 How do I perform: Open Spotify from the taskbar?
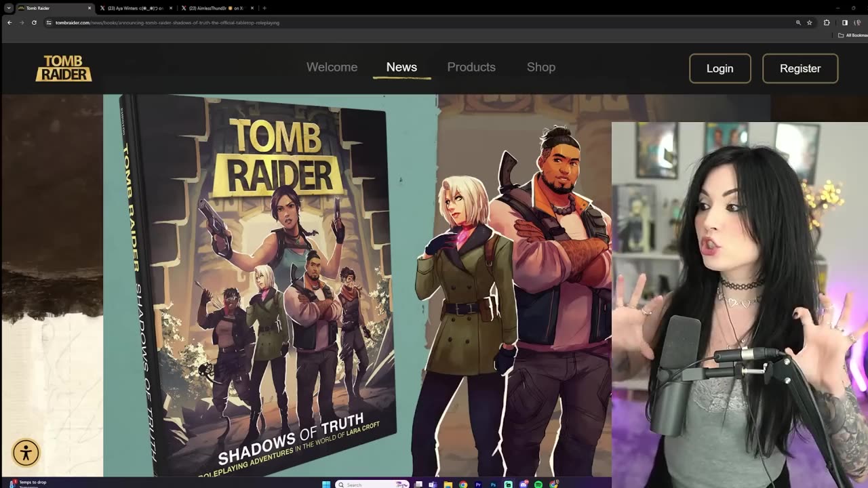538,485
